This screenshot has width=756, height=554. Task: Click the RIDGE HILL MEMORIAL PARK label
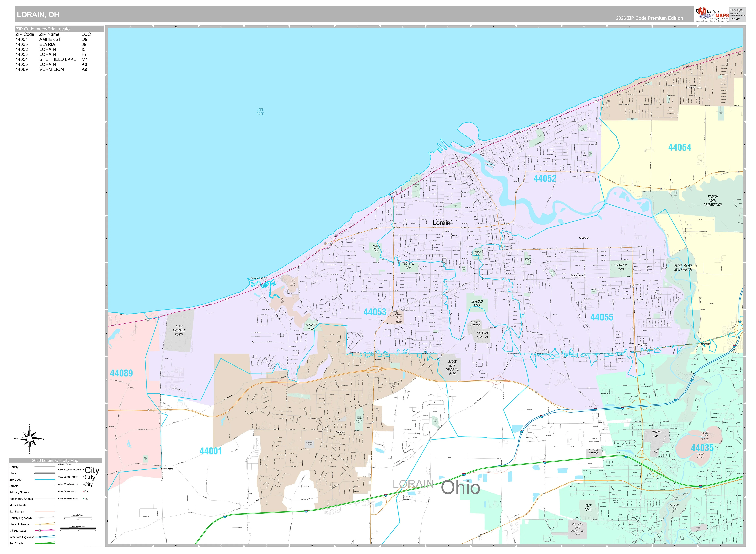453,368
